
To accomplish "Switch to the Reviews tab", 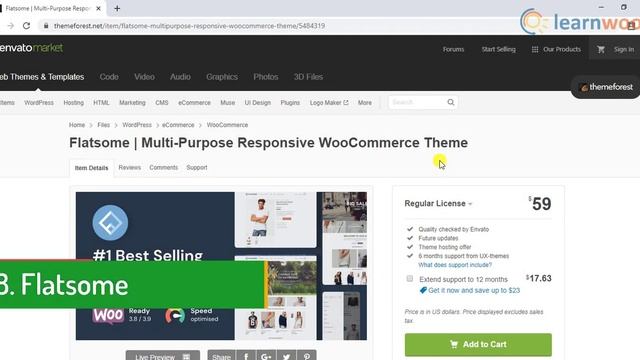I will [129, 167].
